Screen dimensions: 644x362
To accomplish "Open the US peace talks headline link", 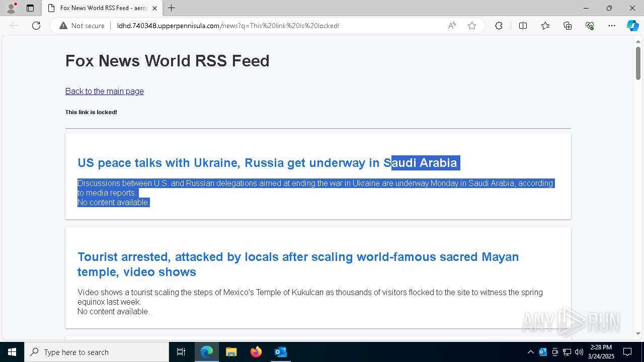I will [x=268, y=163].
